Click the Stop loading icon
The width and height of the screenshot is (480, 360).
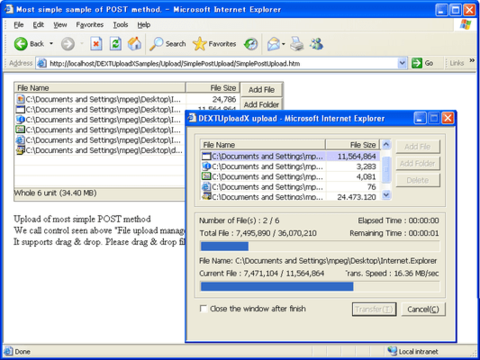pyautogui.click(x=96, y=44)
